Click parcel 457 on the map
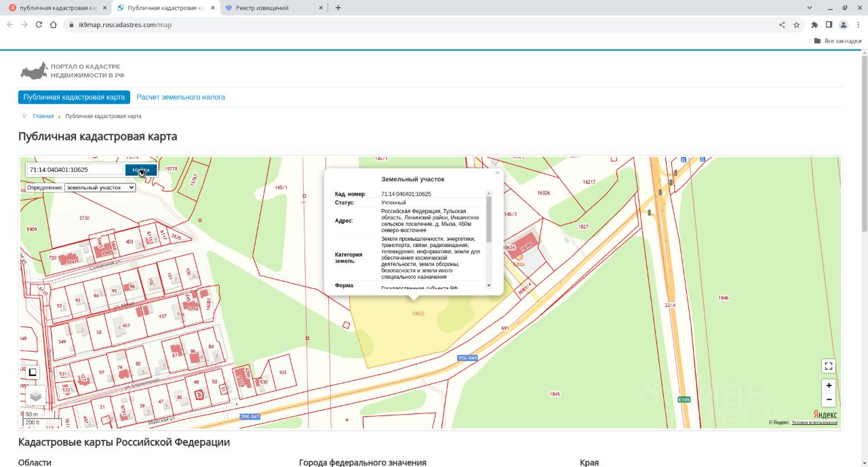The width and height of the screenshot is (868, 467). [126, 326]
